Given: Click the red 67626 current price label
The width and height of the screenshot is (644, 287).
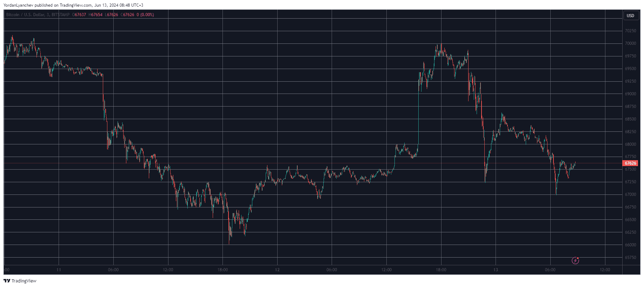Looking at the screenshot, I should coord(630,163).
